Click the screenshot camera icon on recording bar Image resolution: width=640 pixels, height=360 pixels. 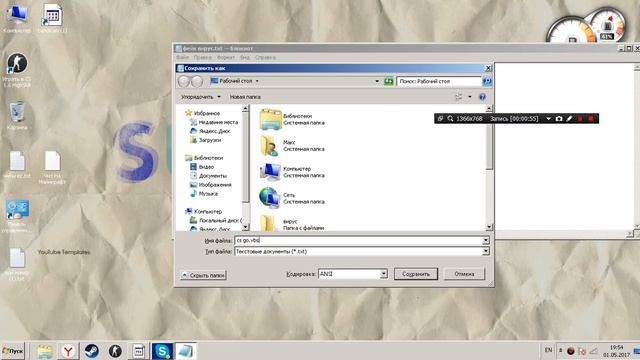[x=559, y=119]
